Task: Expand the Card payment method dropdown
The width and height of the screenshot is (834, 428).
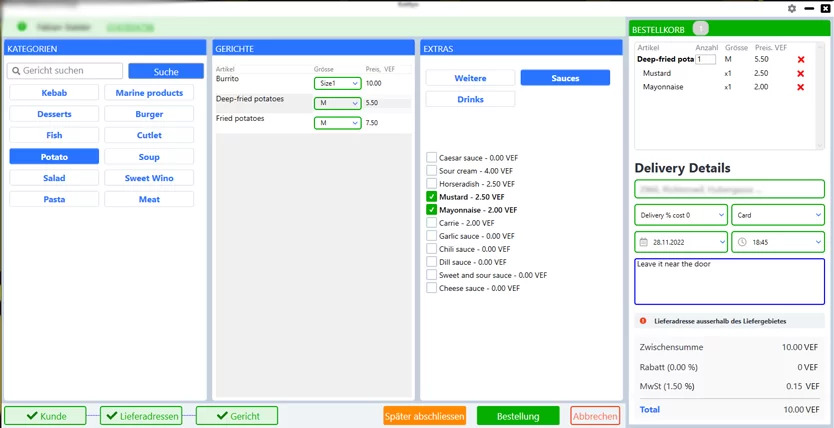Action: pos(778,215)
